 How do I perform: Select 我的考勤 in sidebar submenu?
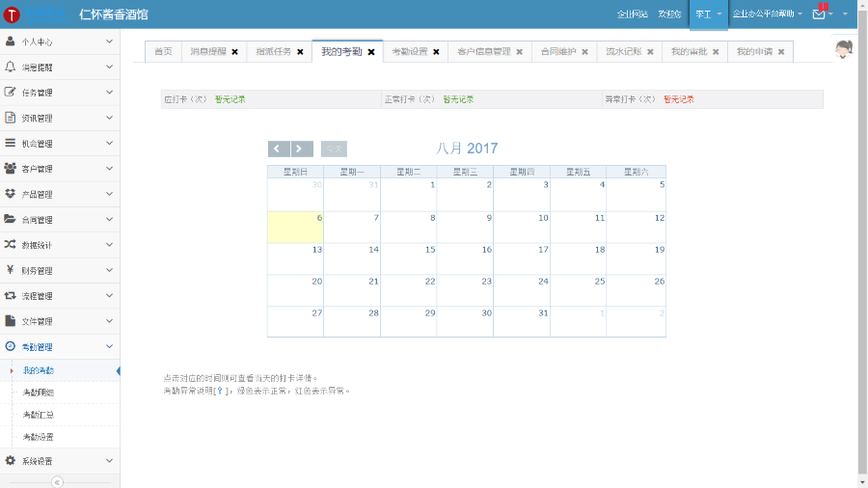pyautogui.click(x=39, y=370)
